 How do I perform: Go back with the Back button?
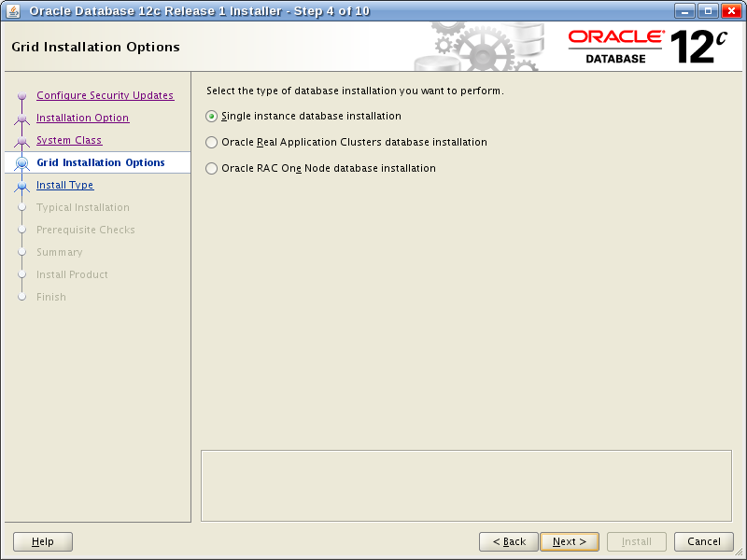point(508,541)
